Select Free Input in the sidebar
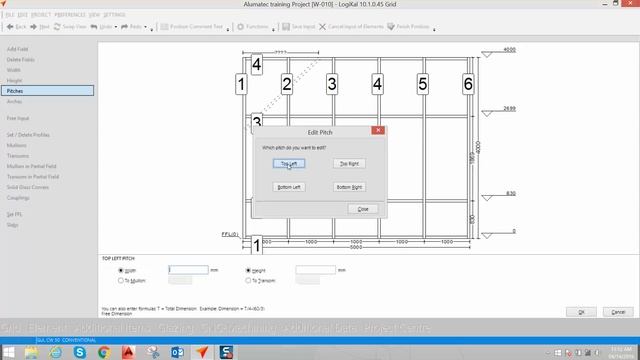The height and width of the screenshot is (360, 640). pos(18,118)
